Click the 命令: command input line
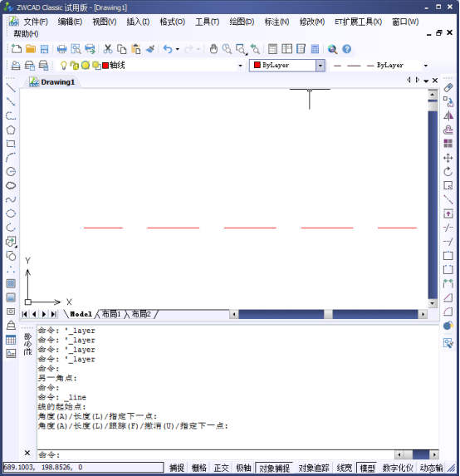Image resolution: width=460 pixels, height=476 pixels. [x=215, y=454]
